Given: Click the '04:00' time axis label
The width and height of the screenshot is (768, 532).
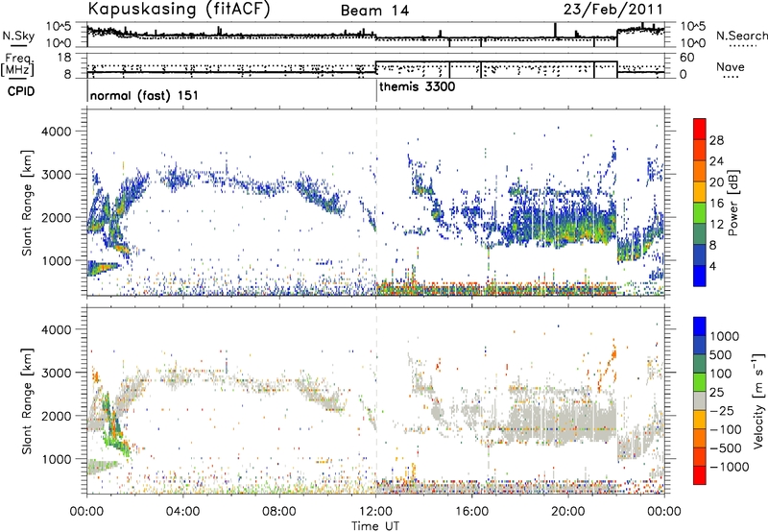Looking at the screenshot, I should (183, 512).
